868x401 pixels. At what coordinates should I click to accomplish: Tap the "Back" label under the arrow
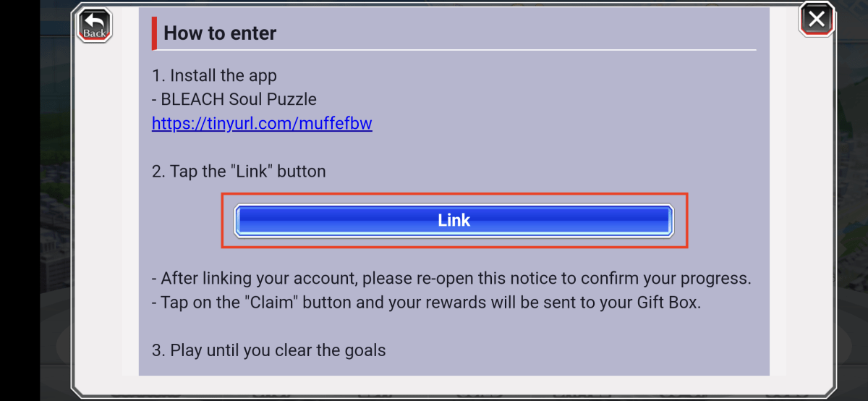pos(95,33)
